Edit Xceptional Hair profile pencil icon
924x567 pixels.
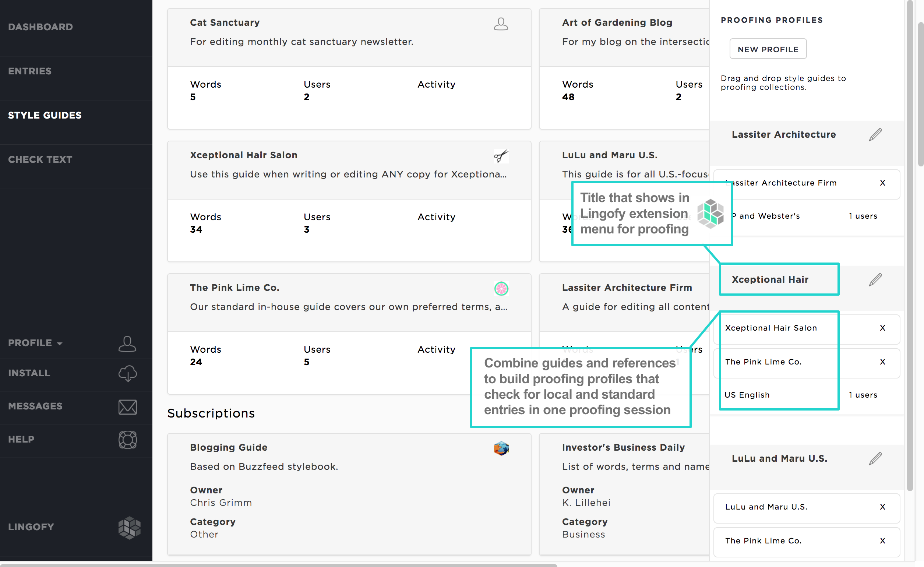pyautogui.click(x=875, y=280)
